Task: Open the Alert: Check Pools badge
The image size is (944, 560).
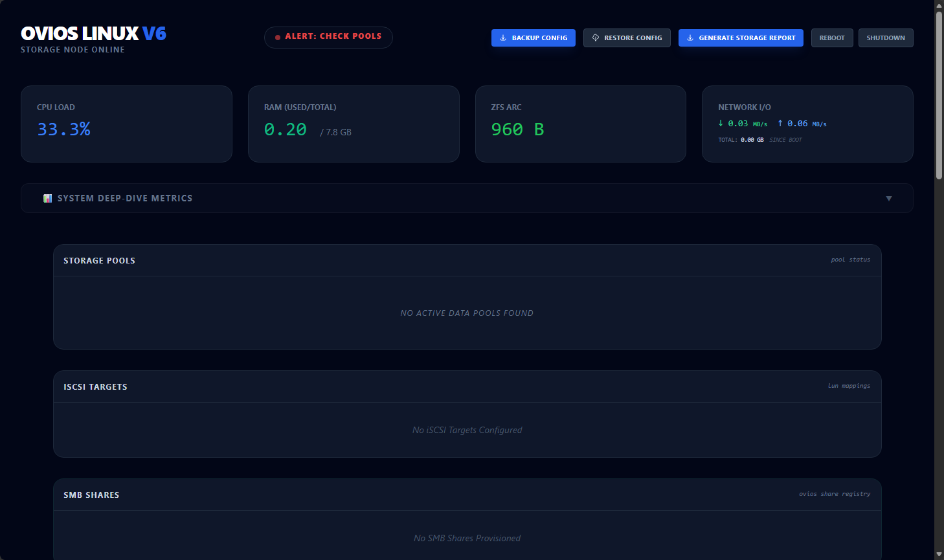Action: 328,37
